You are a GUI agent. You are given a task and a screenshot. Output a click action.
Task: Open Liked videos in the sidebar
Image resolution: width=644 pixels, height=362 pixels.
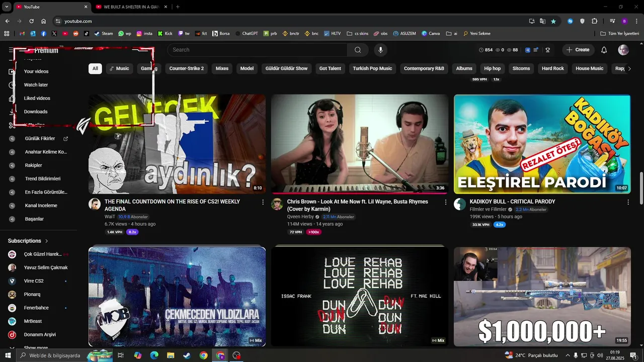coord(37,99)
